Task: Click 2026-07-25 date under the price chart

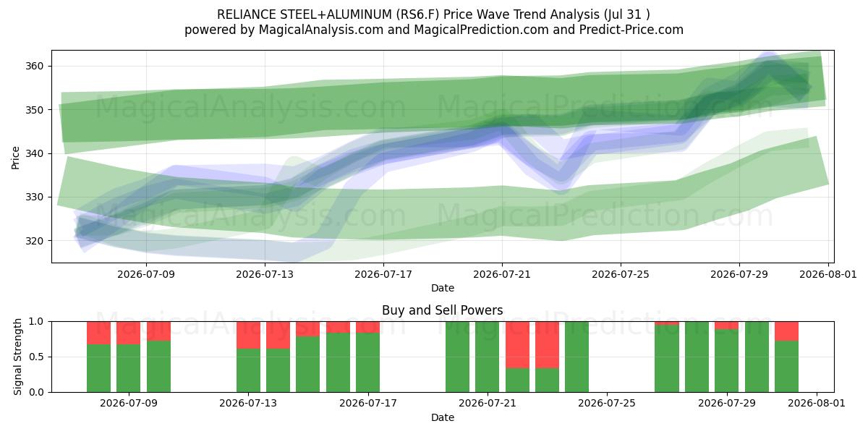Action: pyautogui.click(x=620, y=273)
